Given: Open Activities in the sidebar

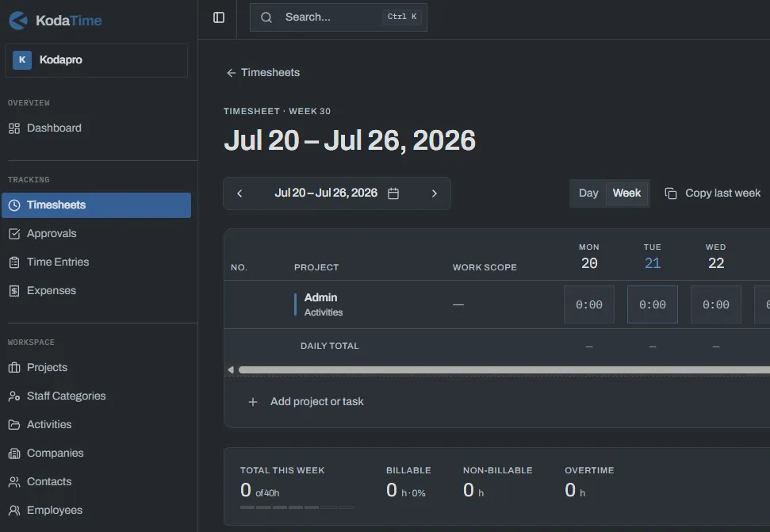Looking at the screenshot, I should [x=96, y=424].
